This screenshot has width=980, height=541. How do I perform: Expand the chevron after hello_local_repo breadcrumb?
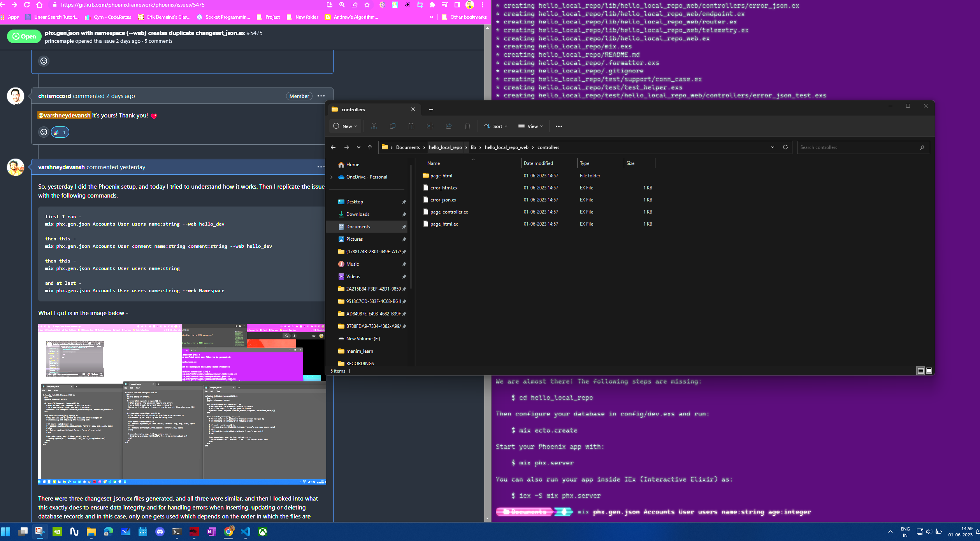[x=466, y=147]
